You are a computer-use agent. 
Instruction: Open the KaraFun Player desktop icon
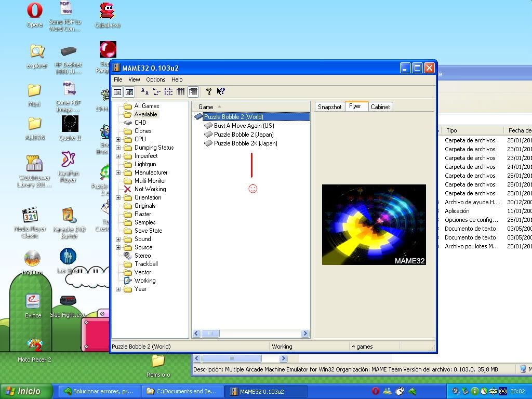point(68,167)
